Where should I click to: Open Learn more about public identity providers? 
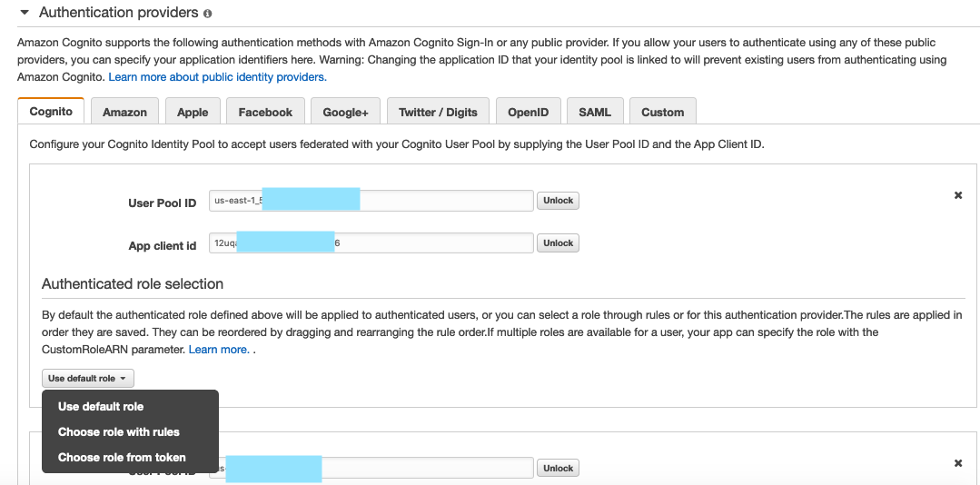click(x=217, y=77)
